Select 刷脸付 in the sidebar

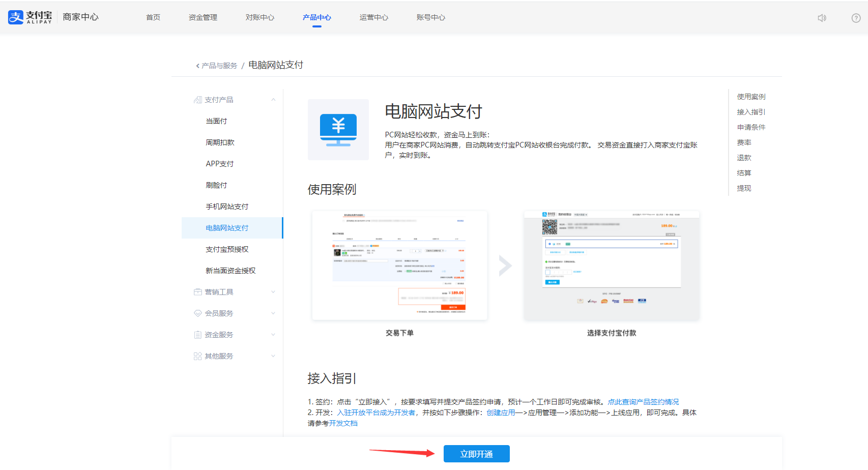point(232,185)
